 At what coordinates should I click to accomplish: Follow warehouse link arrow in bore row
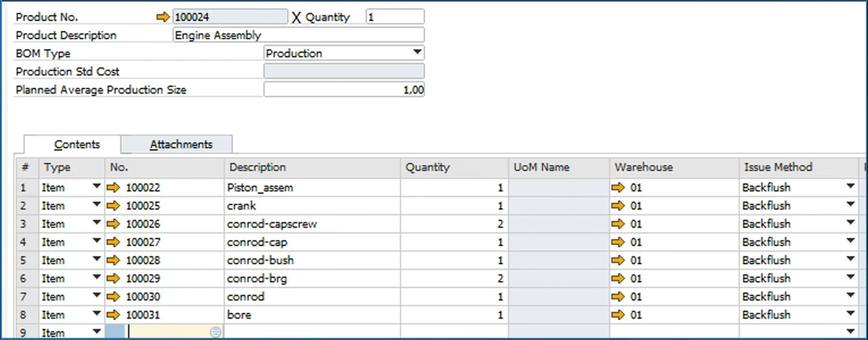618,315
